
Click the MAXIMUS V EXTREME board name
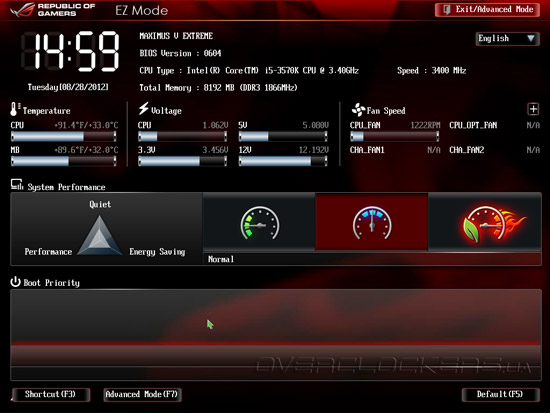coord(176,36)
